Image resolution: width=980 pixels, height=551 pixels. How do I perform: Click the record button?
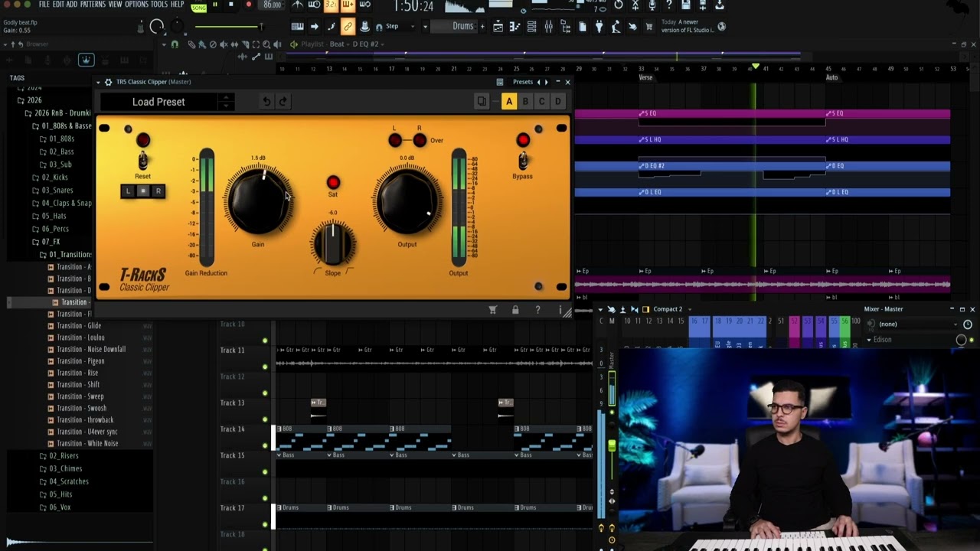(x=248, y=5)
